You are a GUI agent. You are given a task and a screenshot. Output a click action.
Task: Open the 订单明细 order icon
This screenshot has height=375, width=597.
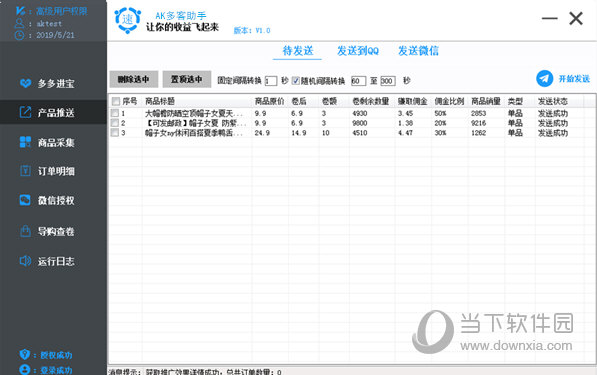pyautogui.click(x=25, y=171)
